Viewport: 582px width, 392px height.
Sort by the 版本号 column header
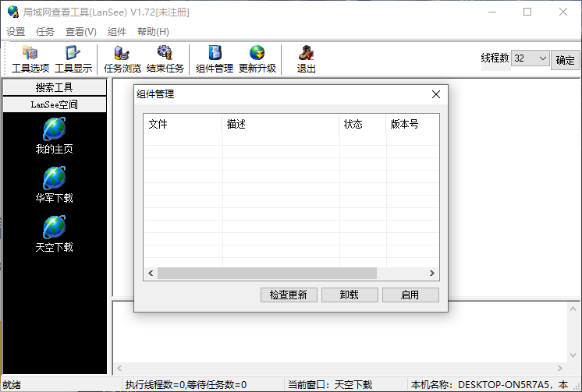tap(413, 124)
